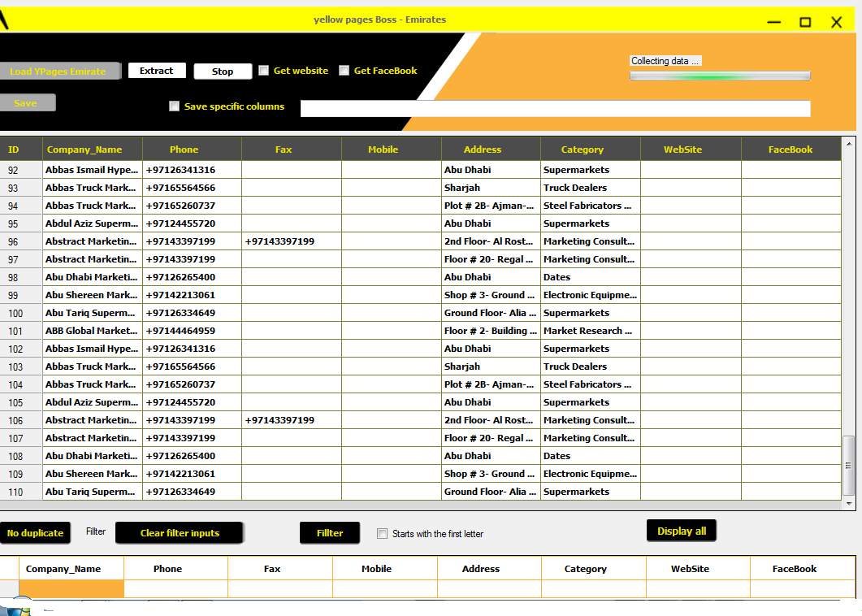The width and height of the screenshot is (862, 616).
Task: Remove duplicates using No duplicate button
Action: click(x=35, y=533)
